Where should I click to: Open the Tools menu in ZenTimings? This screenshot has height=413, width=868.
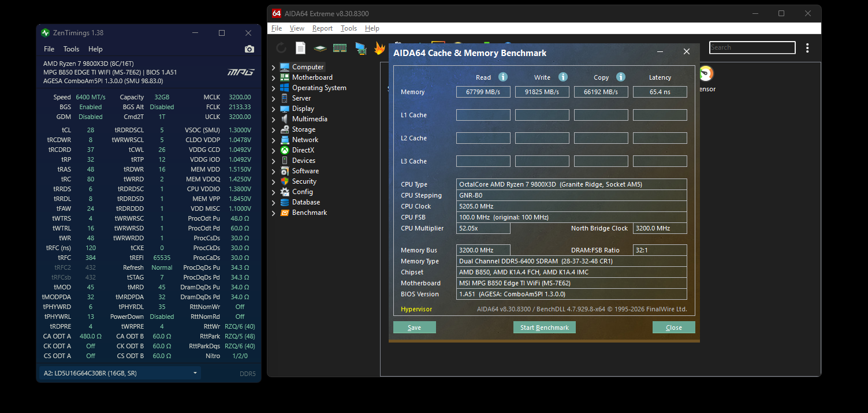click(x=71, y=49)
